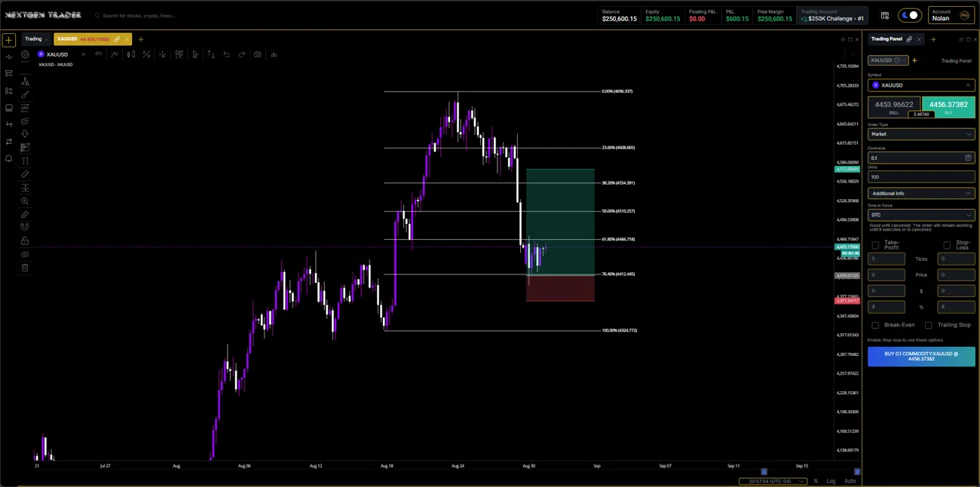
Task: Click the Units input field
Action: [921, 177]
